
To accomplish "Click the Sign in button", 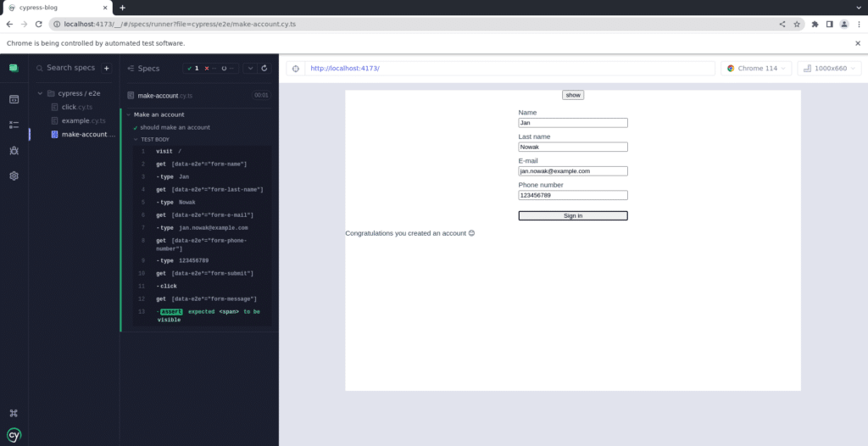I will 573,216.
